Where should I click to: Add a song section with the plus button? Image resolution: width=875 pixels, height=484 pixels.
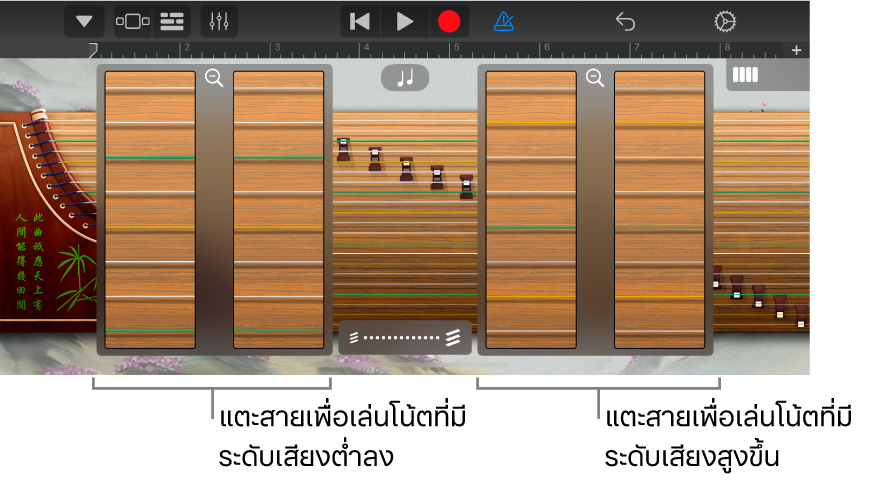[x=796, y=50]
